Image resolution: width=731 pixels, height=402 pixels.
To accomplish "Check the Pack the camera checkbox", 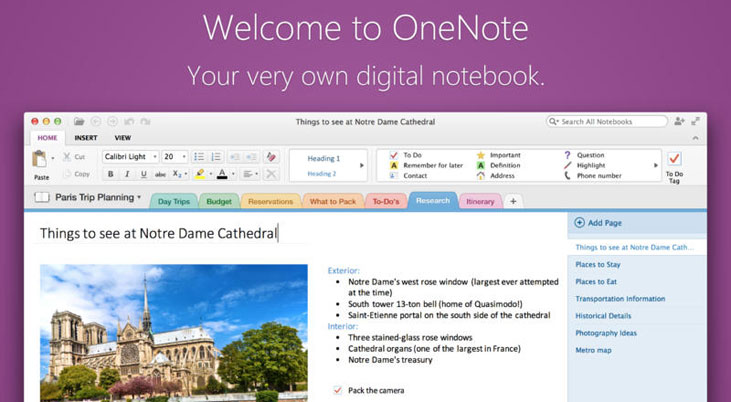I will click(336, 390).
